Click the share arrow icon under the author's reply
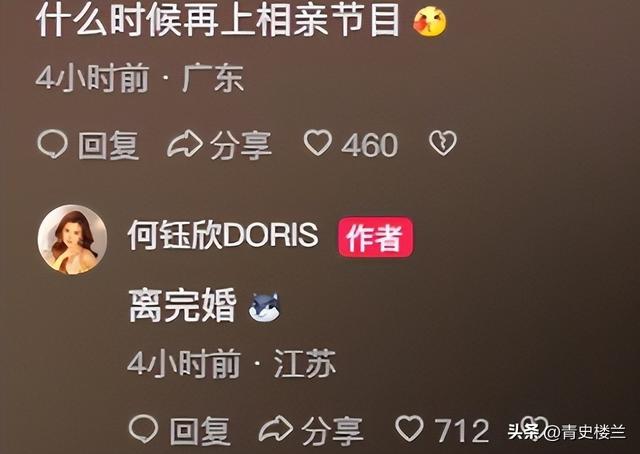The image size is (640, 454). 276,430
